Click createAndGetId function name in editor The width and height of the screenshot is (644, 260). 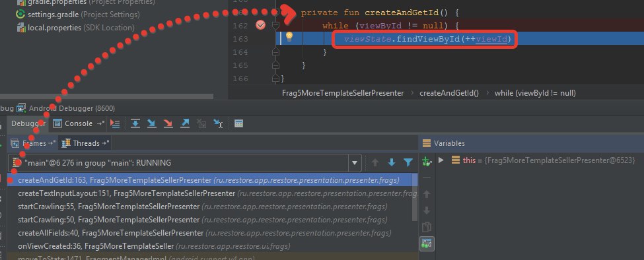[x=402, y=13]
